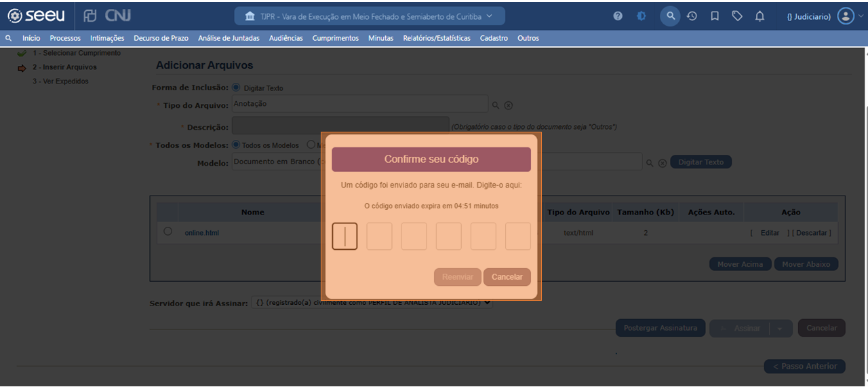Open the Intimações menu
The image size is (868, 387).
[x=107, y=39]
